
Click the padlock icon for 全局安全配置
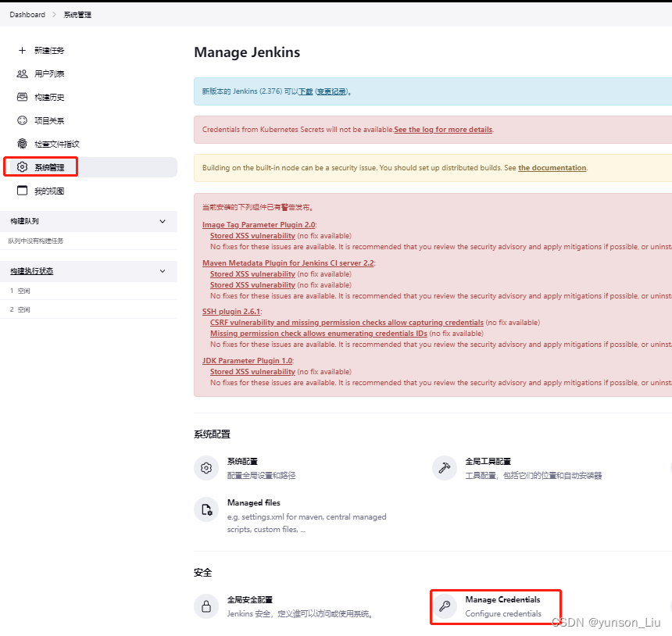point(206,606)
